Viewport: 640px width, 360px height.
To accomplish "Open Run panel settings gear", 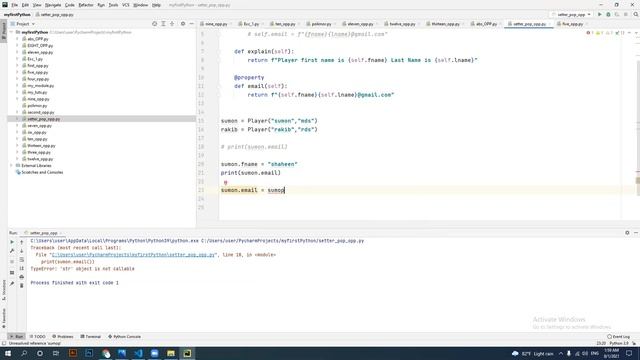I will (627, 233).
